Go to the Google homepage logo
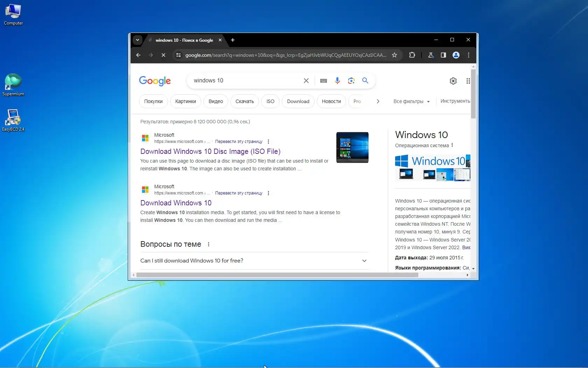The width and height of the screenshot is (588, 368). 155,81
